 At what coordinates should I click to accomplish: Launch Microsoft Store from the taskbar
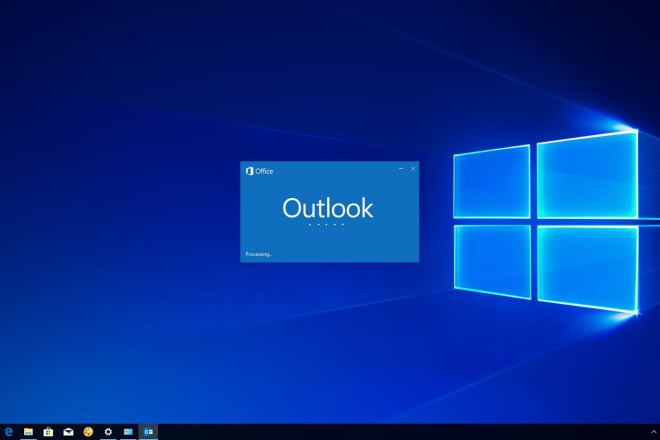48,432
